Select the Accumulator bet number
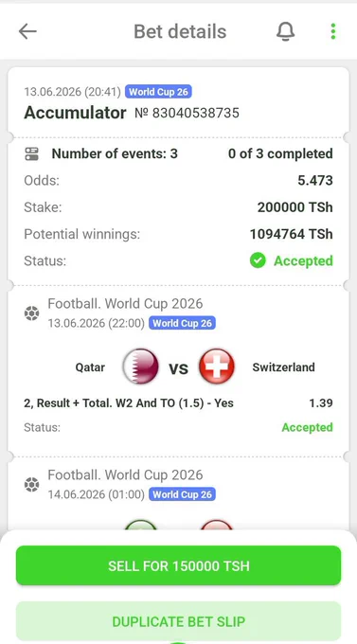Viewport: 357px width, 644px height. click(187, 113)
